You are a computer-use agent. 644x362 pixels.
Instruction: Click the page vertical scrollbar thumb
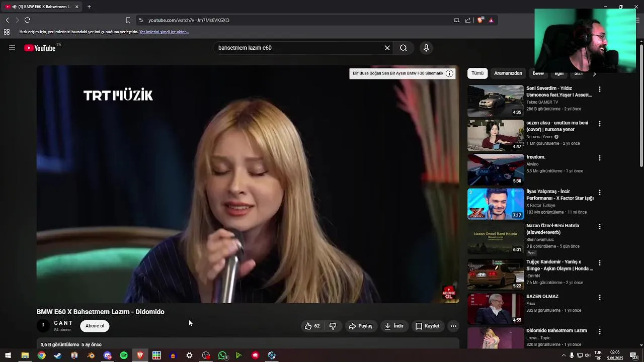pyautogui.click(x=641, y=106)
